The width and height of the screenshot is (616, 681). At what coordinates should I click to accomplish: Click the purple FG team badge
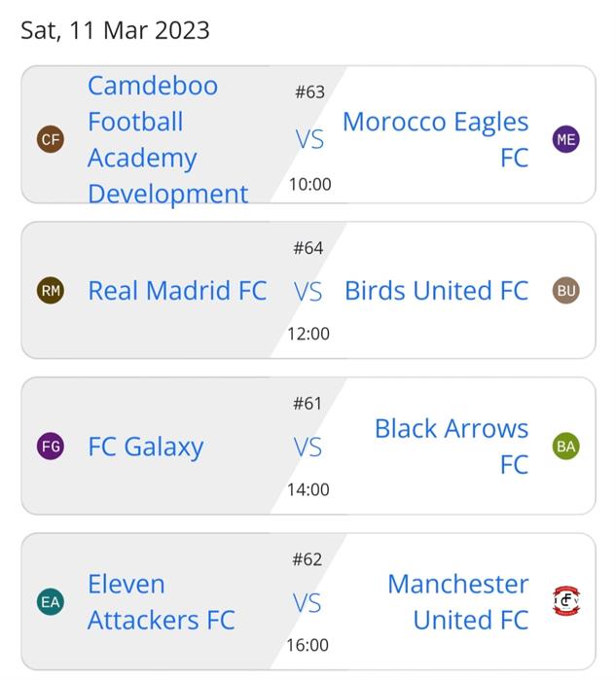(51, 446)
